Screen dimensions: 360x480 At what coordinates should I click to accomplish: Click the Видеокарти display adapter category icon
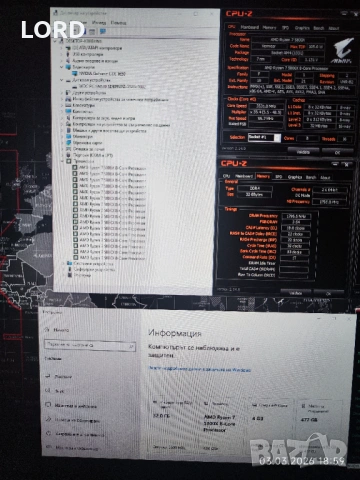pyautogui.click(x=68, y=67)
